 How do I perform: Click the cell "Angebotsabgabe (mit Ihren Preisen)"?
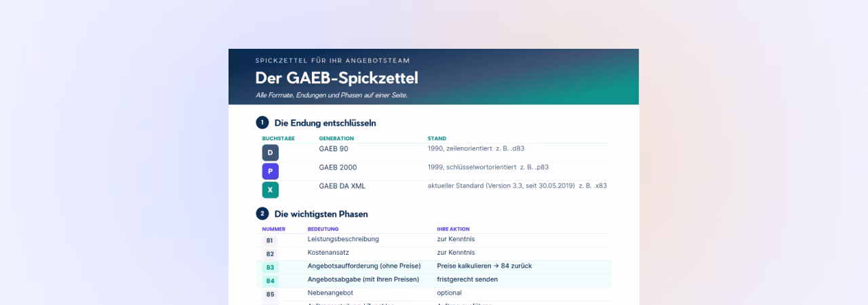click(363, 279)
